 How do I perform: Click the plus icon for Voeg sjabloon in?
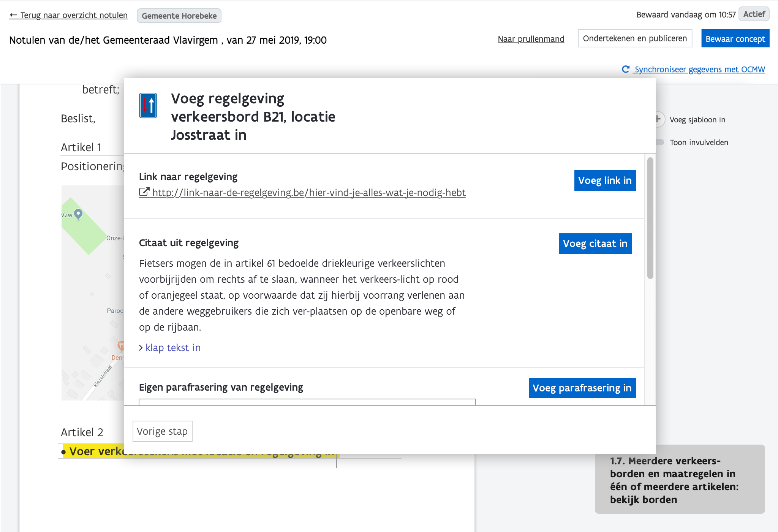coord(658,119)
